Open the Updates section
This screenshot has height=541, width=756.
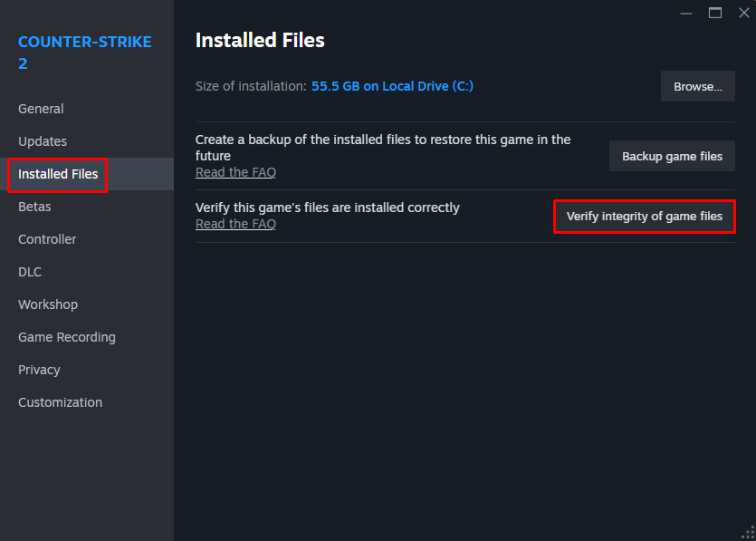tap(42, 140)
